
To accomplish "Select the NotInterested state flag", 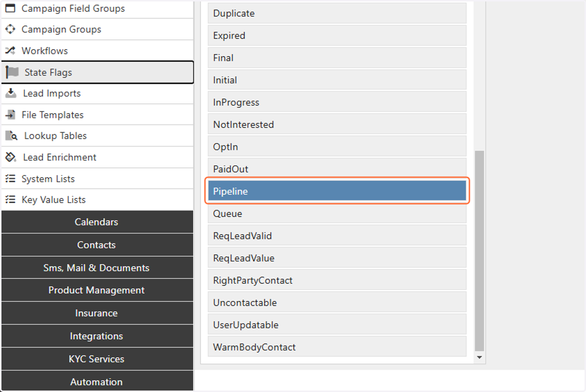I will coord(337,124).
